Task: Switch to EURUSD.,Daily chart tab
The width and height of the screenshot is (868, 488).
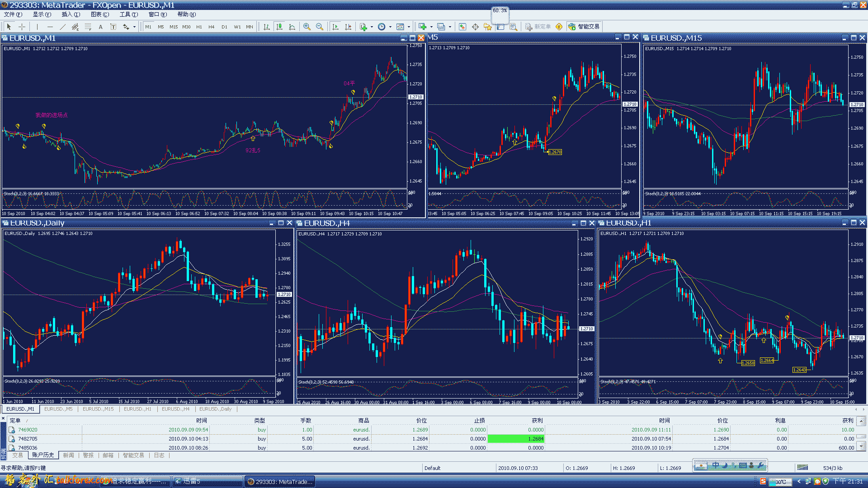Action: (x=215, y=409)
